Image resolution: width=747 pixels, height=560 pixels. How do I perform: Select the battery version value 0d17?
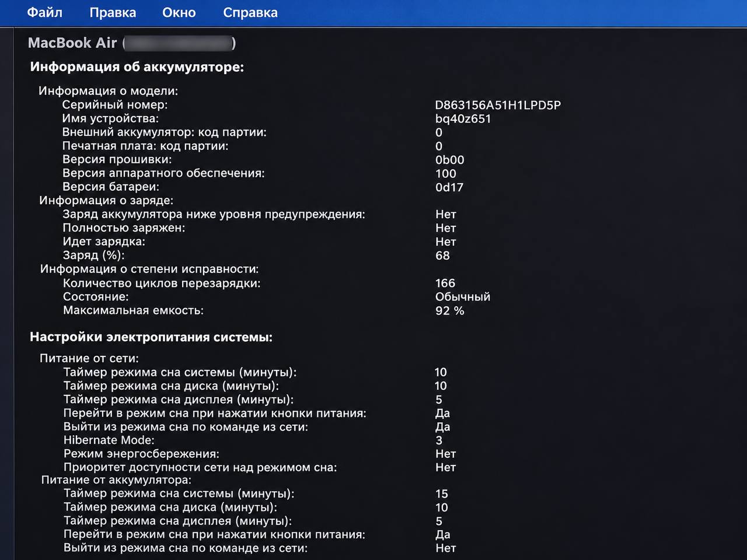click(449, 187)
